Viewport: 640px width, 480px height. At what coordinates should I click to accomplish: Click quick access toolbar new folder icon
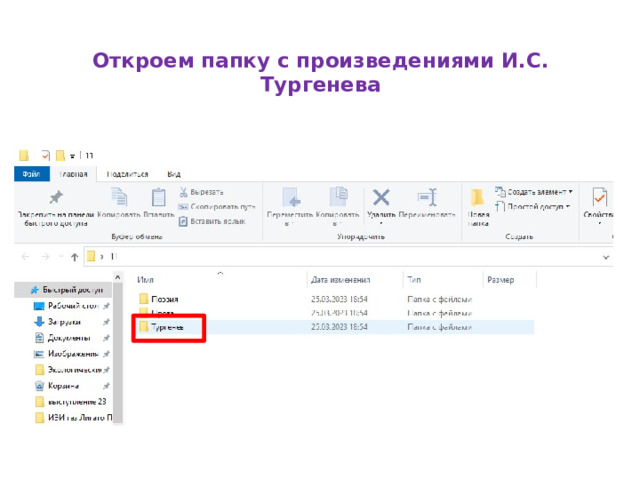point(60,155)
